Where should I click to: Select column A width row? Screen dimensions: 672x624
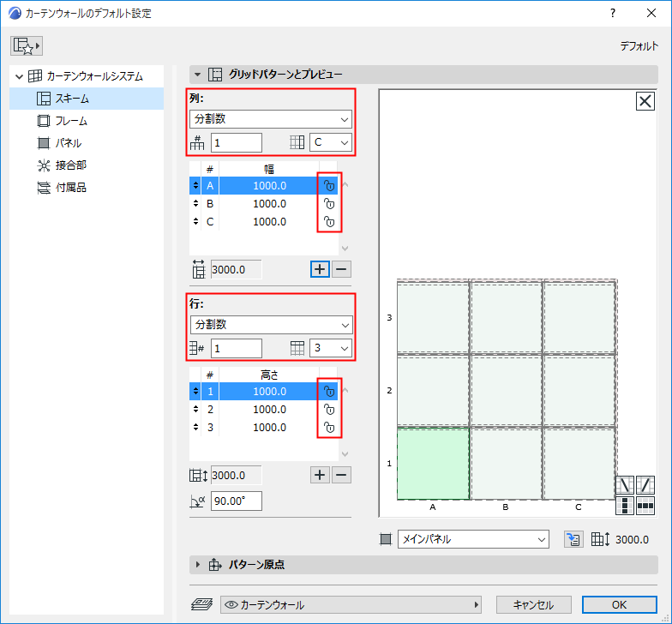(x=264, y=185)
